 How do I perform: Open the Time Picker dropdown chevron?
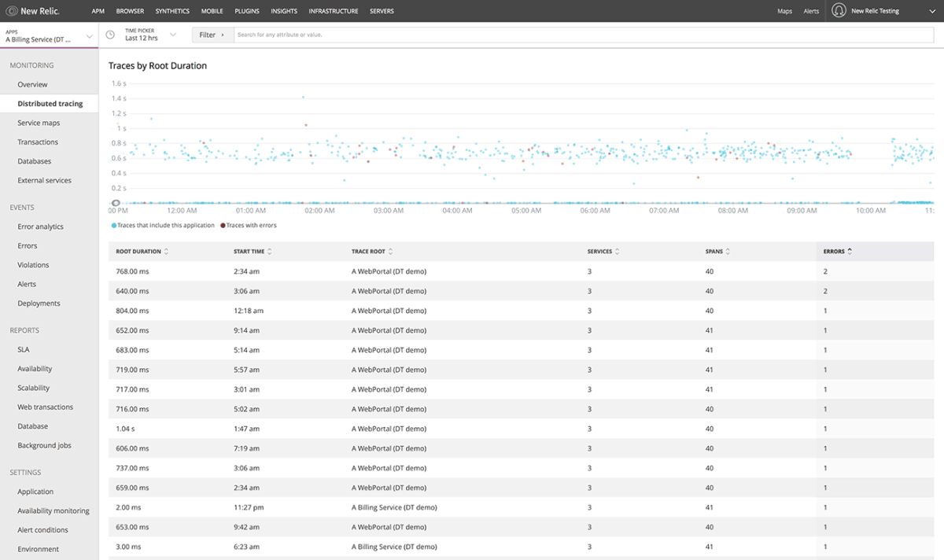click(172, 35)
